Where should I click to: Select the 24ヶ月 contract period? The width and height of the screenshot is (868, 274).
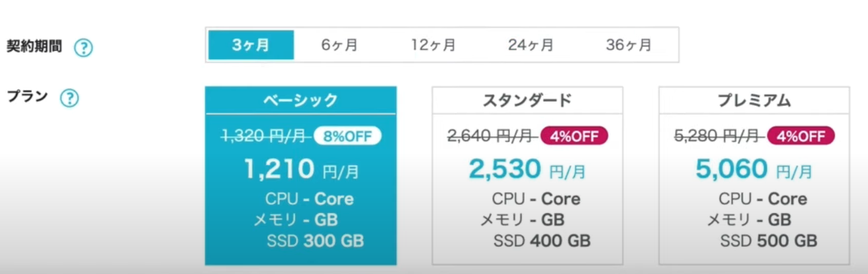(531, 45)
